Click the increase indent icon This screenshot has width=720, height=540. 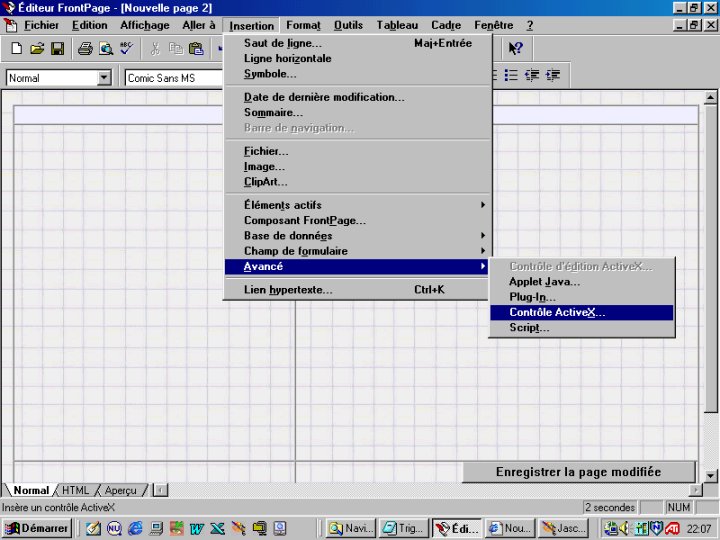click(x=553, y=75)
